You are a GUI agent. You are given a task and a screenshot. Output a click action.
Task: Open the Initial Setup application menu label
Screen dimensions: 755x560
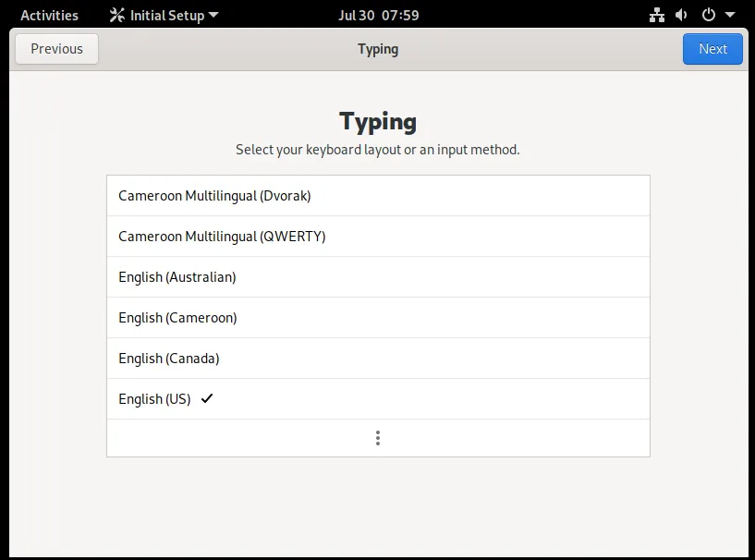point(167,15)
